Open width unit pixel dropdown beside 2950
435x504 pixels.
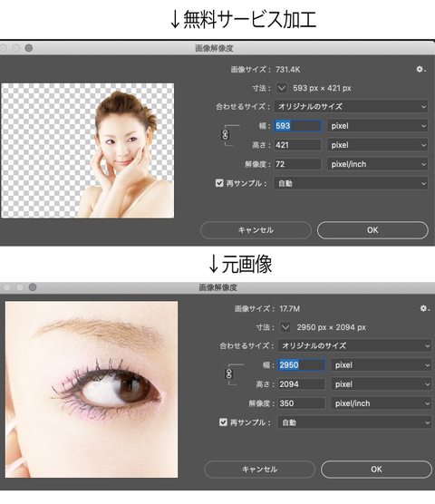(x=381, y=365)
